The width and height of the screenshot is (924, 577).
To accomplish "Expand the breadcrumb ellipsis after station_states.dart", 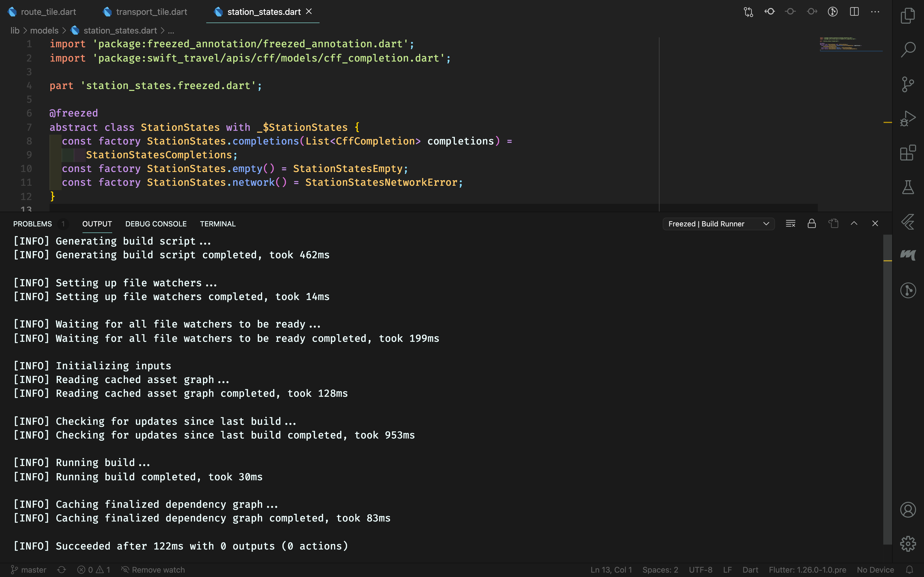I will (171, 30).
